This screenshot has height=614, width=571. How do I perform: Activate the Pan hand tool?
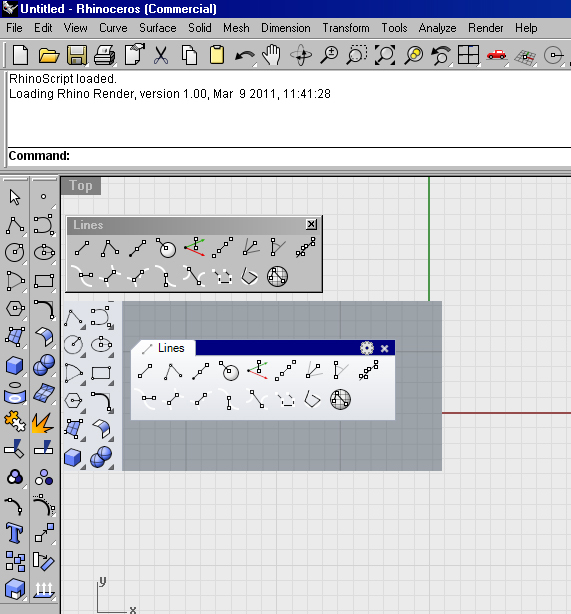pyautogui.click(x=272, y=55)
